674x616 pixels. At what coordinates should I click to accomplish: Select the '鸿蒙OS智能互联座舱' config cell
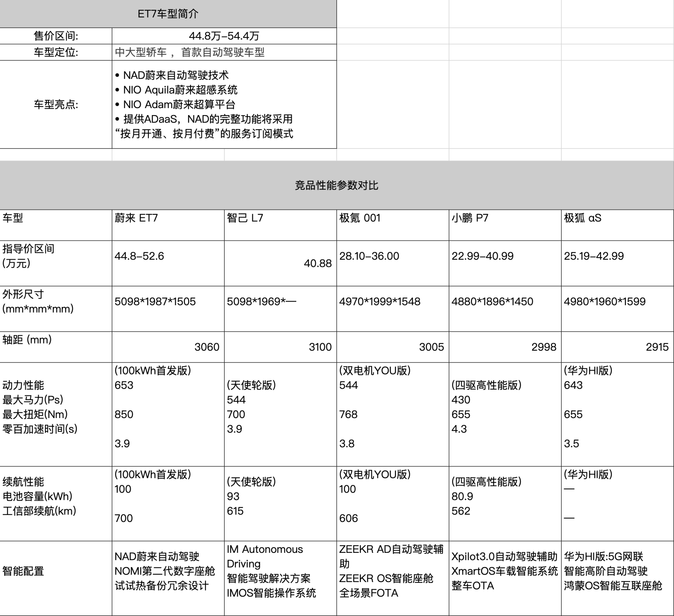tap(617, 578)
